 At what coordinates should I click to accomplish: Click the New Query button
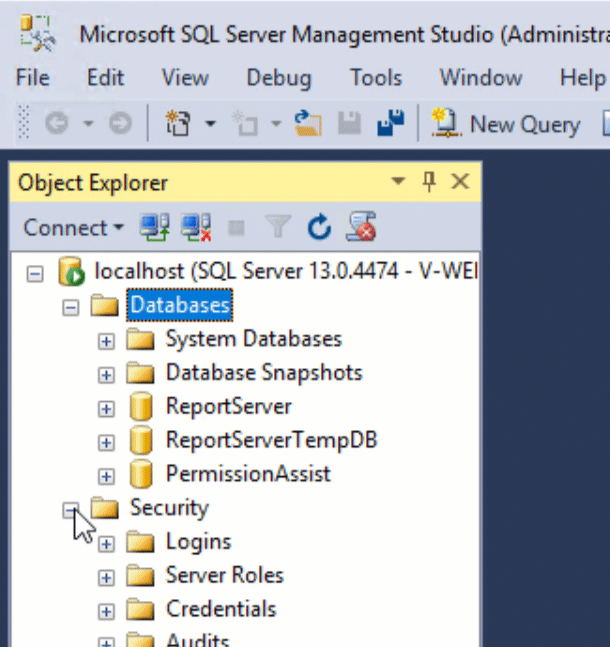click(x=506, y=123)
